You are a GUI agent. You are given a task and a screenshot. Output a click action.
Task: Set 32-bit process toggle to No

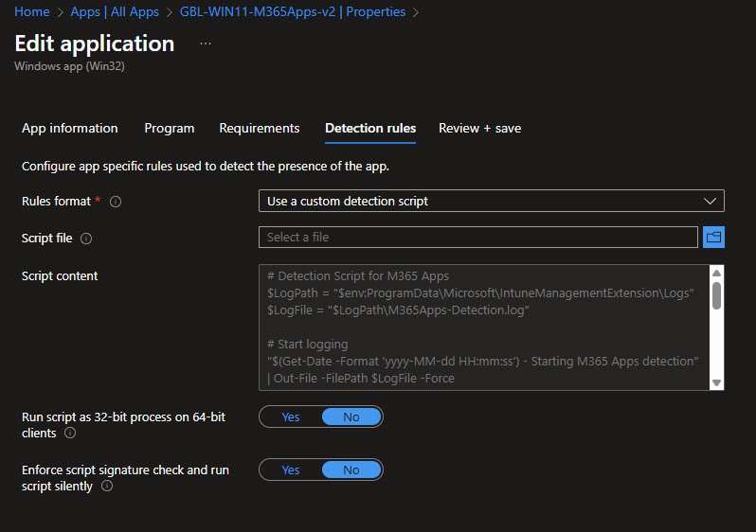351,417
